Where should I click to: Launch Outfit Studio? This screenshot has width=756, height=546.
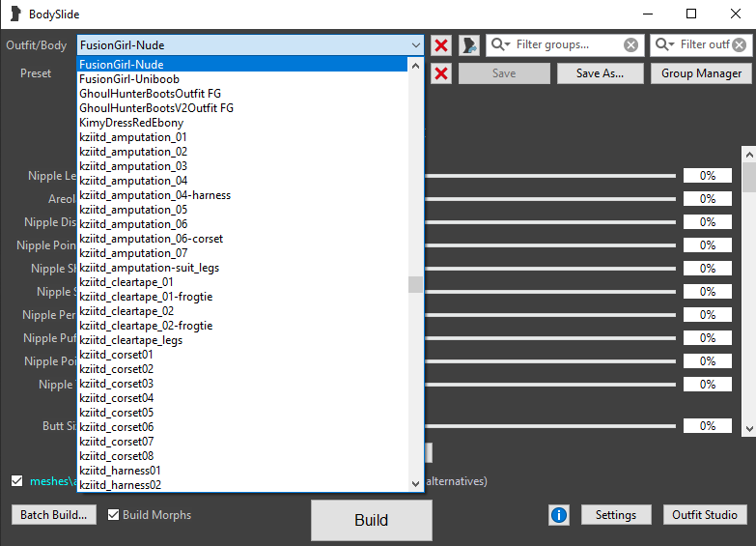(x=704, y=515)
